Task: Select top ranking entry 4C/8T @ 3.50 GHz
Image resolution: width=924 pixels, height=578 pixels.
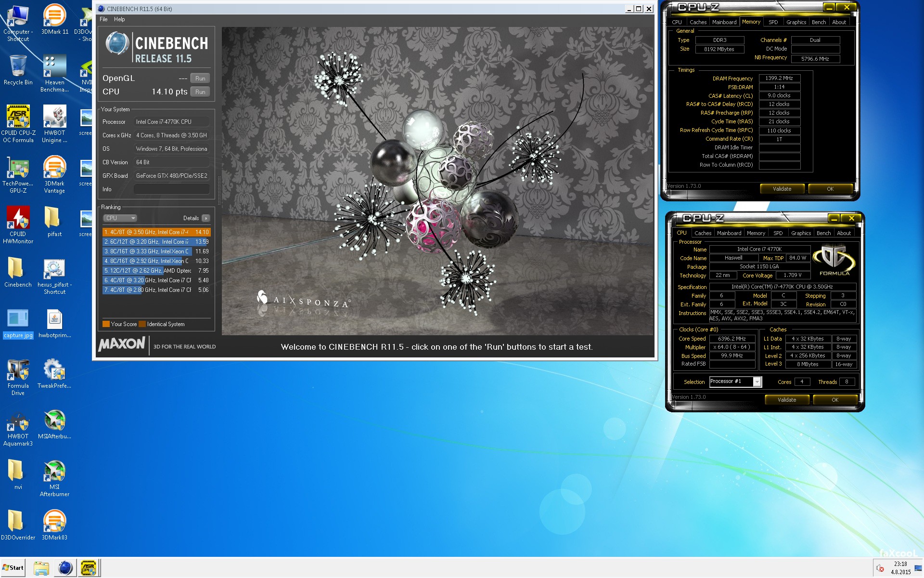Action: [x=156, y=232]
